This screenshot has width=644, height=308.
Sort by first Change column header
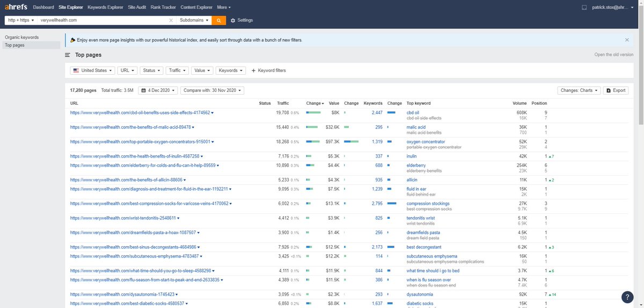click(314, 103)
